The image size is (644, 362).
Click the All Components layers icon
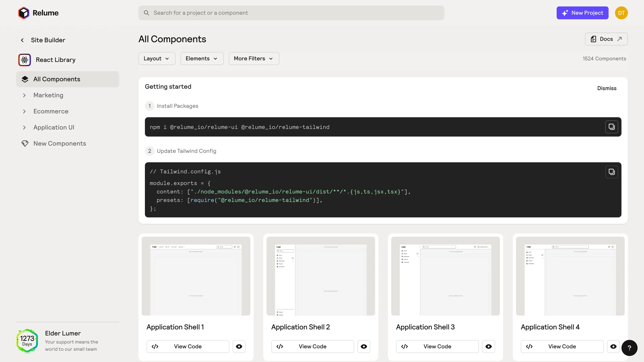pos(25,79)
